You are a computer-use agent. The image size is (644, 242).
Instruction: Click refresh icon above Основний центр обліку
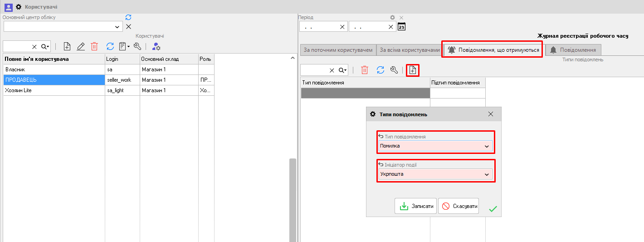click(128, 17)
